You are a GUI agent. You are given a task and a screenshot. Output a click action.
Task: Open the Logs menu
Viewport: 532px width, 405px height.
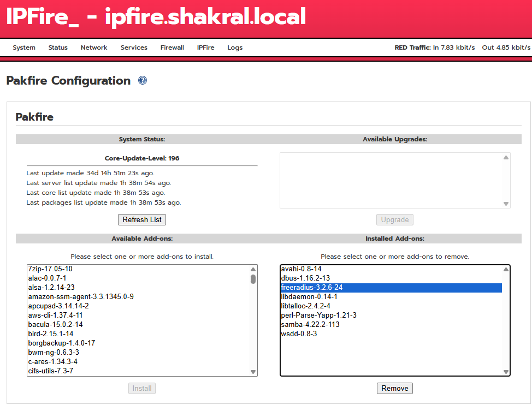click(235, 47)
